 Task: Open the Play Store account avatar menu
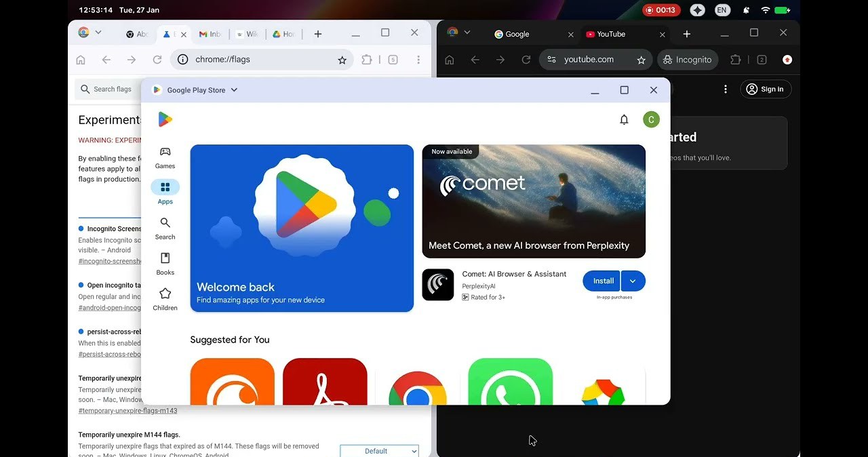pos(651,119)
